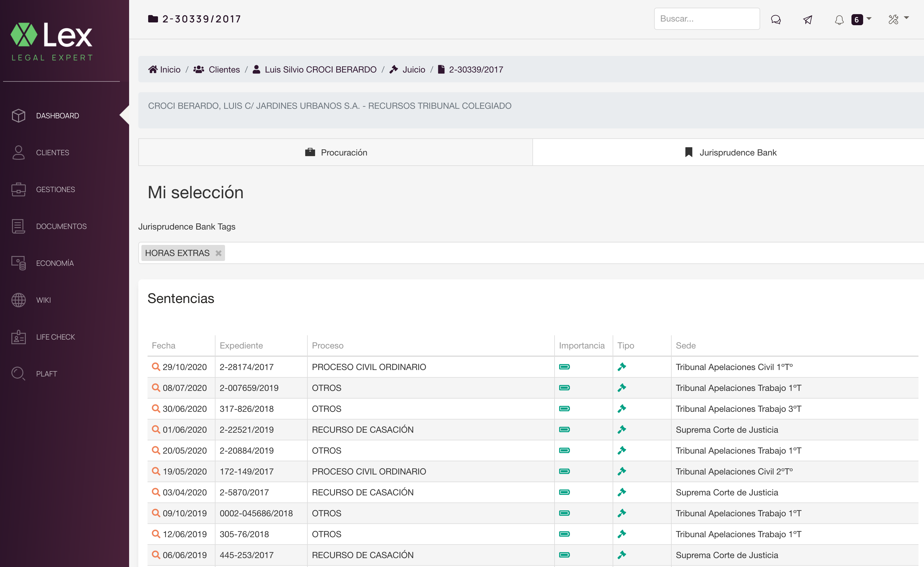Viewport: 924px width, 567px height.
Task: Open the Life Check badge icon
Action: [x=18, y=337]
